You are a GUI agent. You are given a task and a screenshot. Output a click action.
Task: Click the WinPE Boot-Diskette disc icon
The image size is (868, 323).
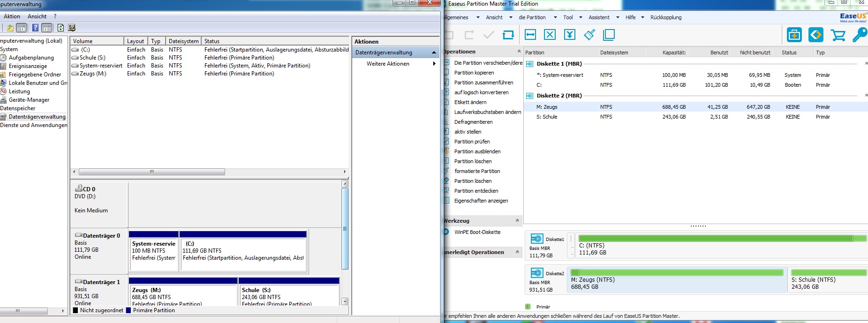(446, 232)
